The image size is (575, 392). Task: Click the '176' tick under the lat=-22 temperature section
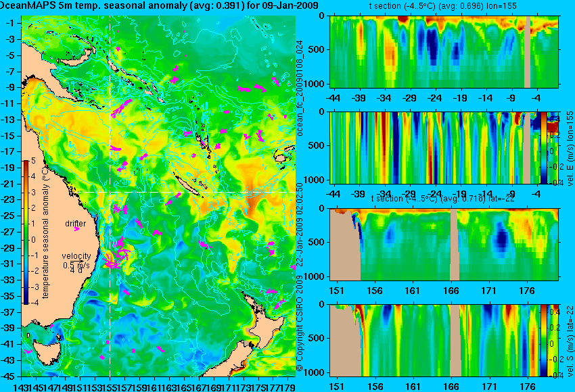point(528,291)
